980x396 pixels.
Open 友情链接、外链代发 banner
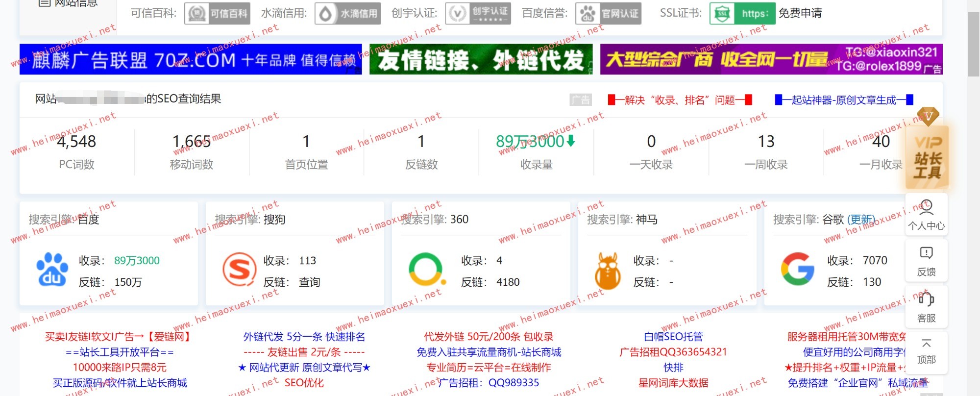(481, 59)
